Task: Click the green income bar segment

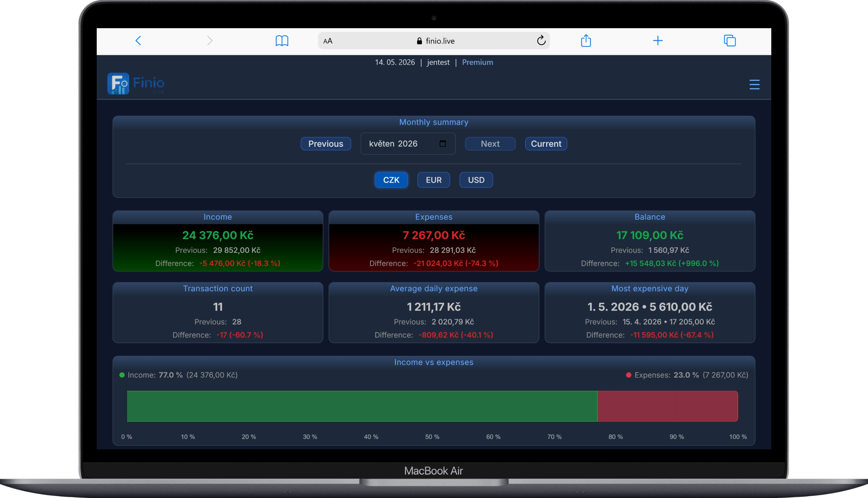Action: tap(362, 406)
